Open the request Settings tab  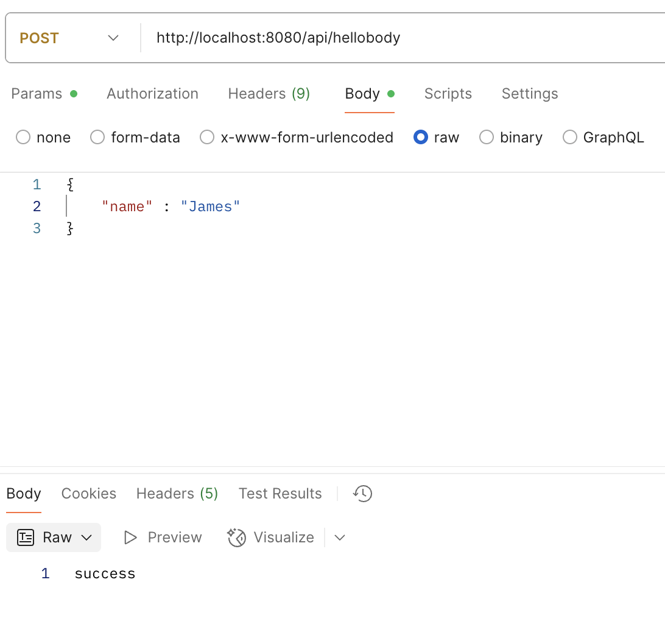click(x=529, y=94)
